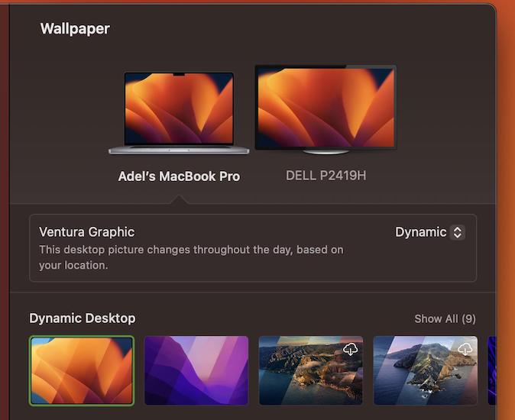The width and height of the screenshot is (515, 420).
Task: Click the silver stand of the DELL monitor
Action: (x=326, y=151)
